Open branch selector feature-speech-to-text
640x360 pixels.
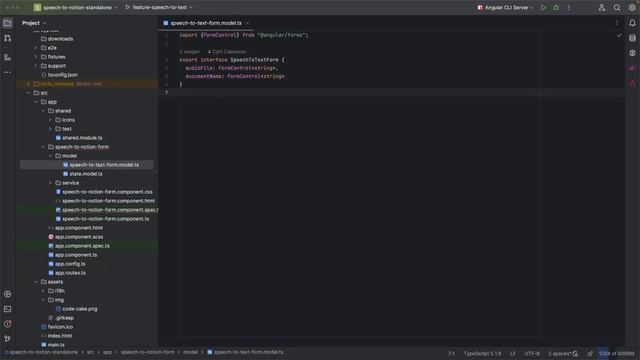click(159, 7)
